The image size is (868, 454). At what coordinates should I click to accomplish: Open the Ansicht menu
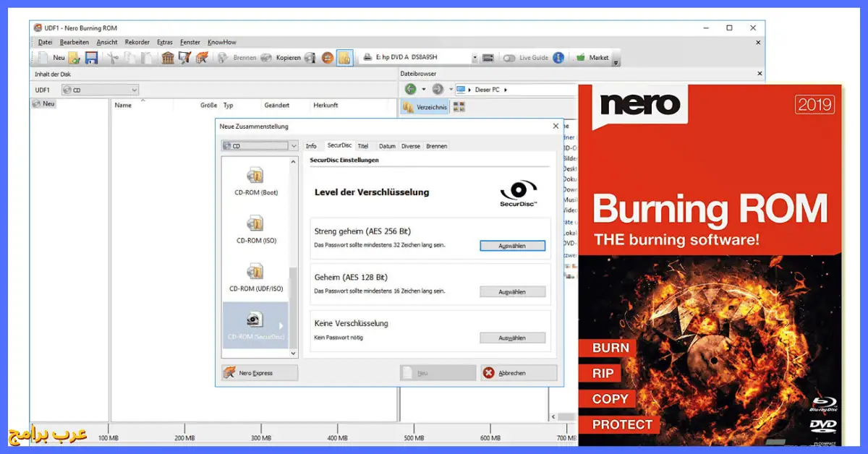coord(107,42)
